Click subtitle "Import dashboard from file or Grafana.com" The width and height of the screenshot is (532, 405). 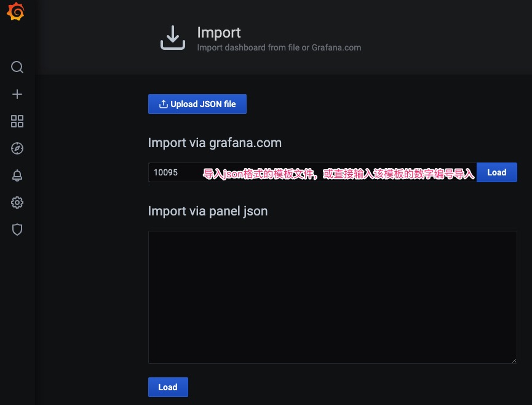pyautogui.click(x=279, y=47)
